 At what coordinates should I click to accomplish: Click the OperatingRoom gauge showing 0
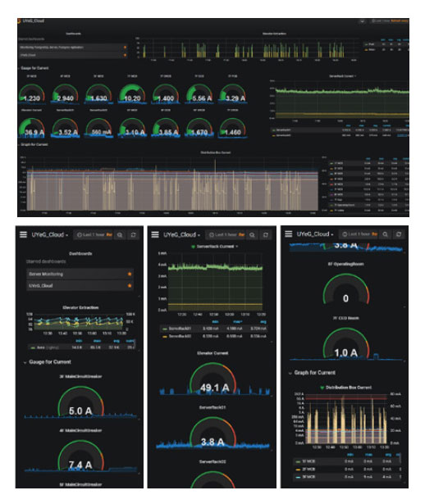(x=346, y=289)
